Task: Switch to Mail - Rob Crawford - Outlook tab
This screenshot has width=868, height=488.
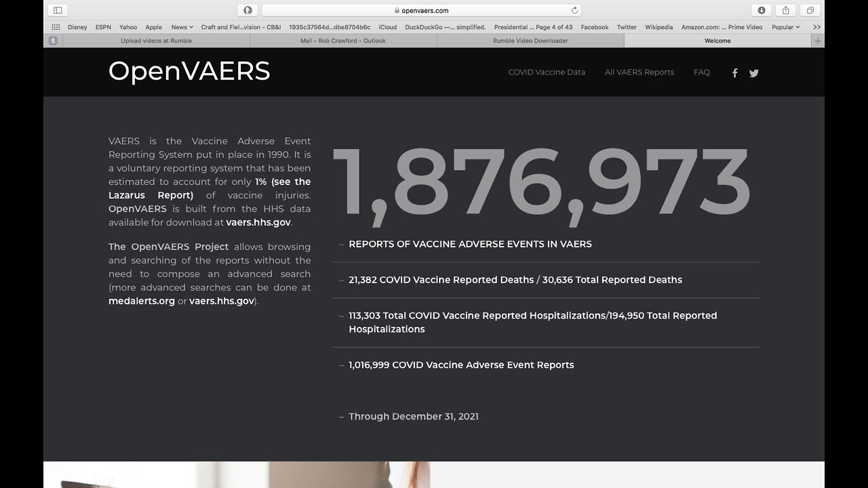Action: (x=343, y=41)
